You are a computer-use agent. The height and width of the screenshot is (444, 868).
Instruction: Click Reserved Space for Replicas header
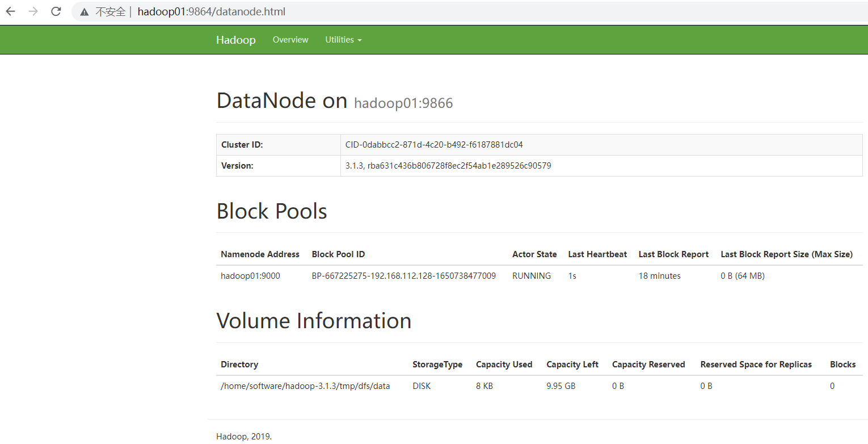[756, 365]
